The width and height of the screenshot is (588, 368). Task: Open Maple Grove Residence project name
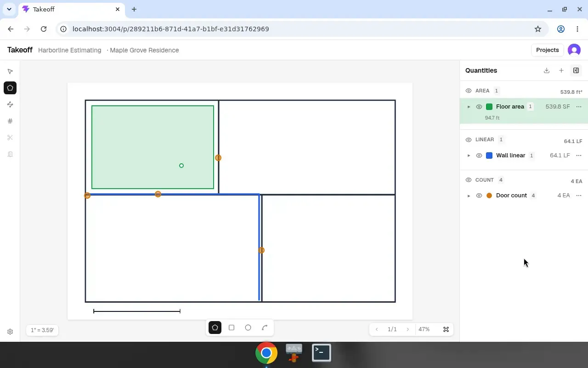click(144, 50)
